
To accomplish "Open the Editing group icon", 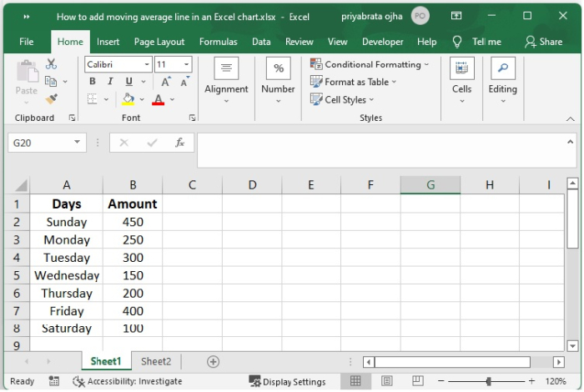I will coord(502,68).
